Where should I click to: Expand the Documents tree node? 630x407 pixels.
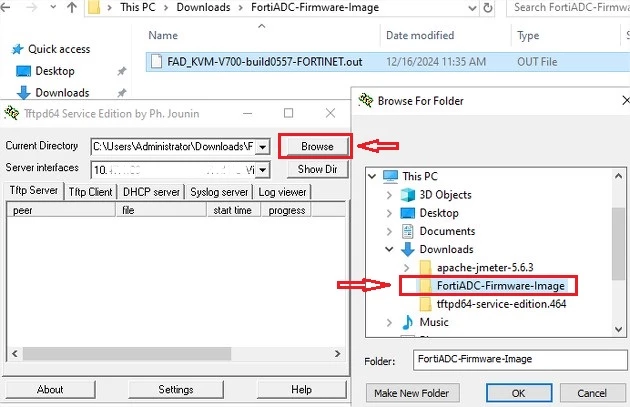(x=389, y=231)
